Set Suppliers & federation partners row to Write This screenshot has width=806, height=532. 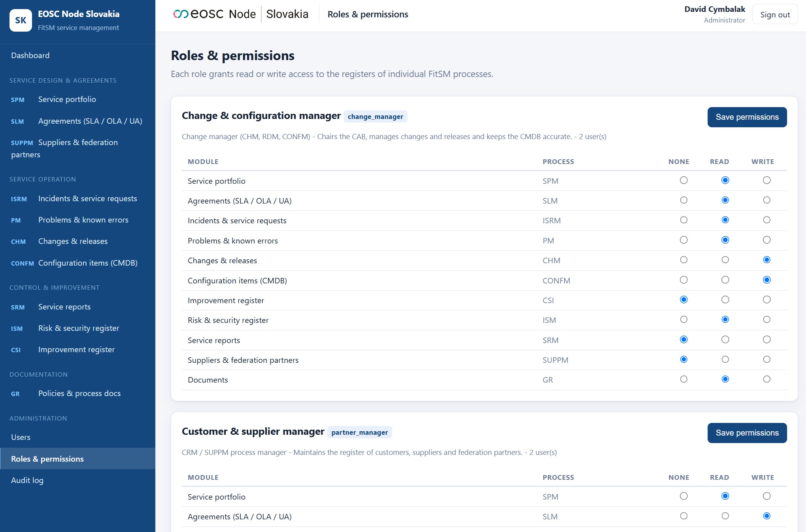(x=766, y=359)
